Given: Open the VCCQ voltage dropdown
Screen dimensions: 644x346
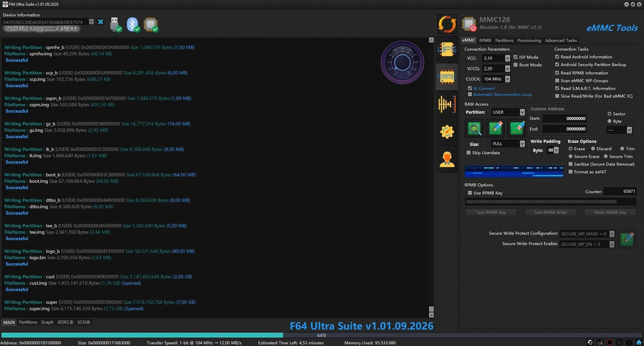Looking at the screenshot, I should coord(507,68).
